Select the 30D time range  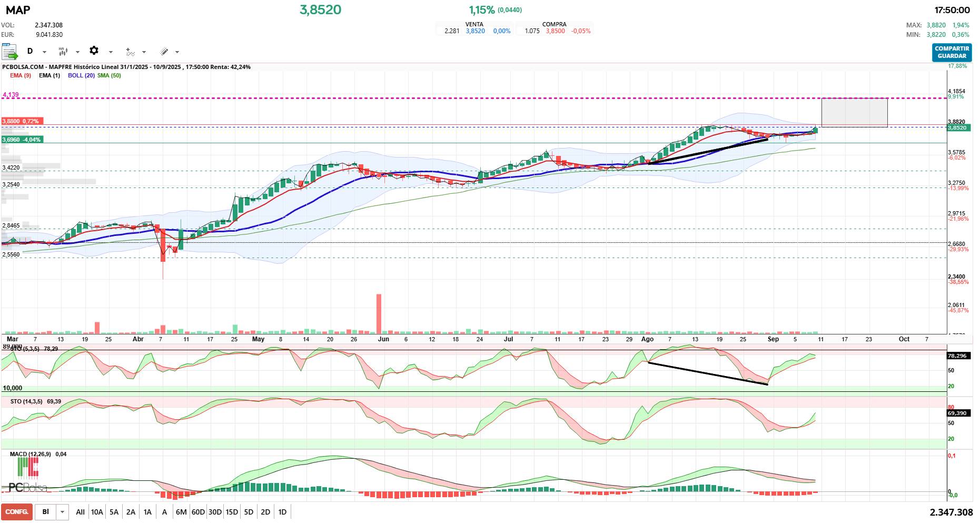(215, 512)
